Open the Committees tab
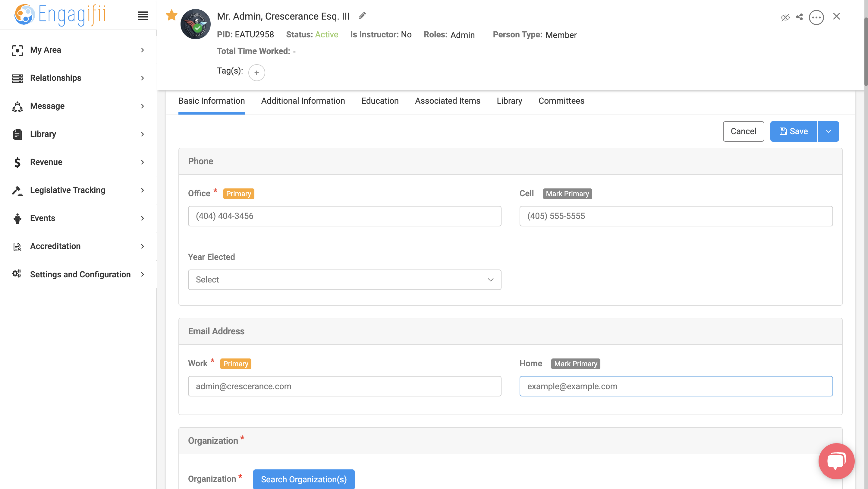The width and height of the screenshot is (868, 489). pyautogui.click(x=561, y=101)
